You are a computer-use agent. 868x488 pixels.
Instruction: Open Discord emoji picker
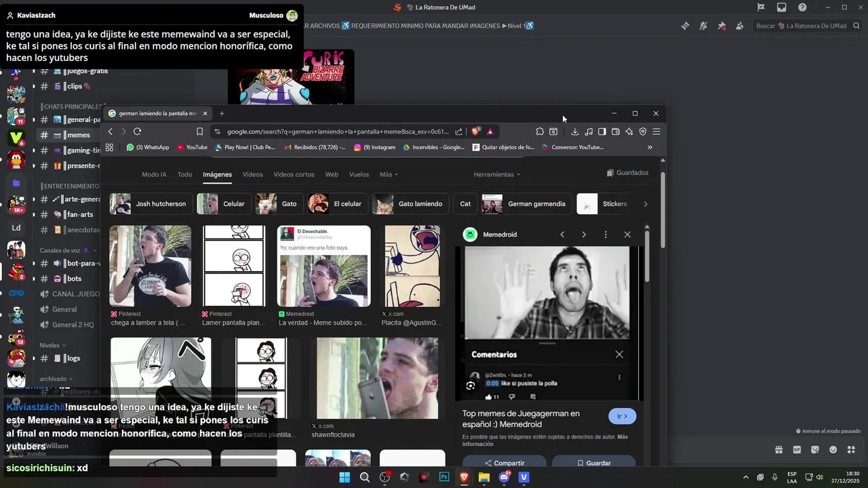pyautogui.click(x=833, y=449)
